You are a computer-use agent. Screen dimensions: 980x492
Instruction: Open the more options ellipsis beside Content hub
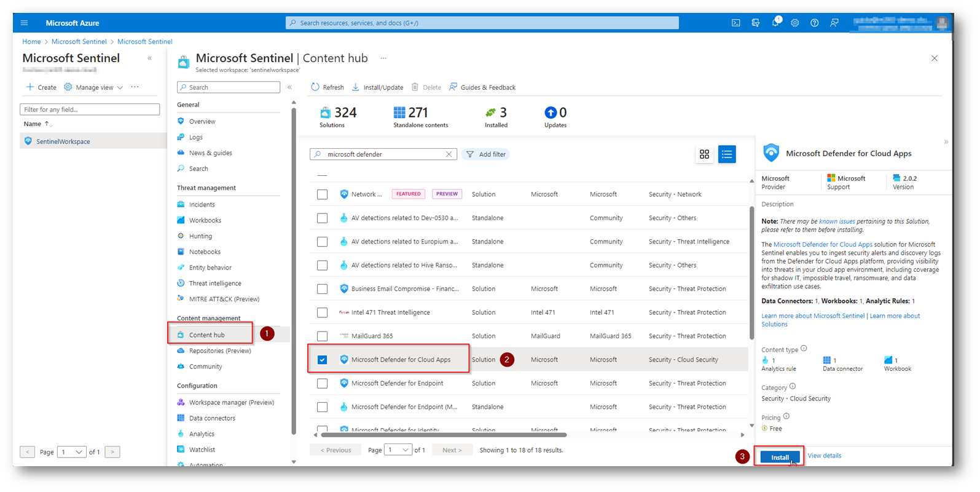383,58
